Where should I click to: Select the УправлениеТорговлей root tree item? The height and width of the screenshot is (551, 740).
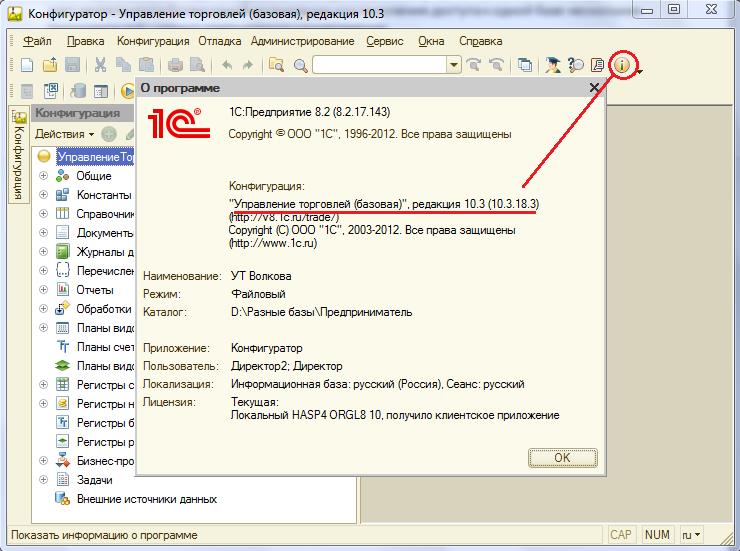(95, 157)
